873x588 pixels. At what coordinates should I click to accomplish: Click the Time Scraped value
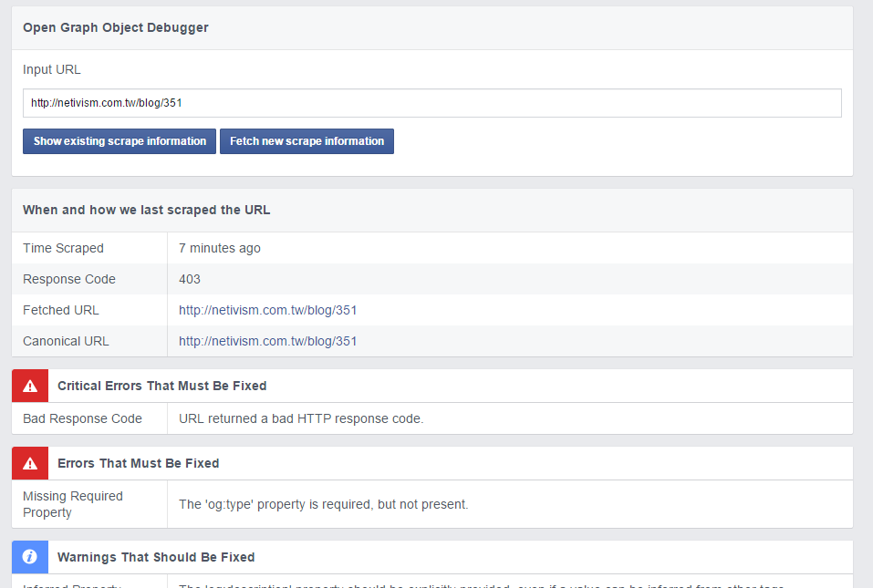click(220, 248)
